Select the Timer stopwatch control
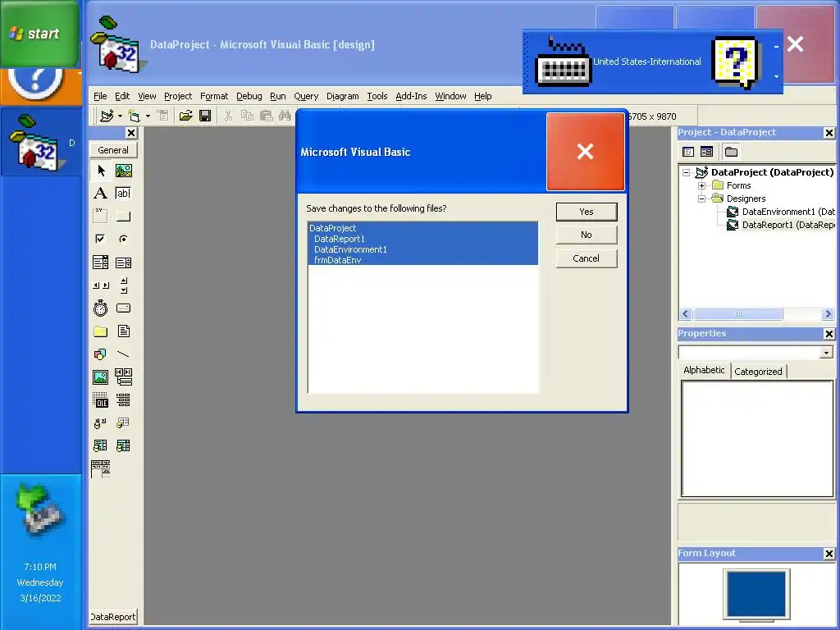Image resolution: width=840 pixels, height=630 pixels. coord(101,308)
